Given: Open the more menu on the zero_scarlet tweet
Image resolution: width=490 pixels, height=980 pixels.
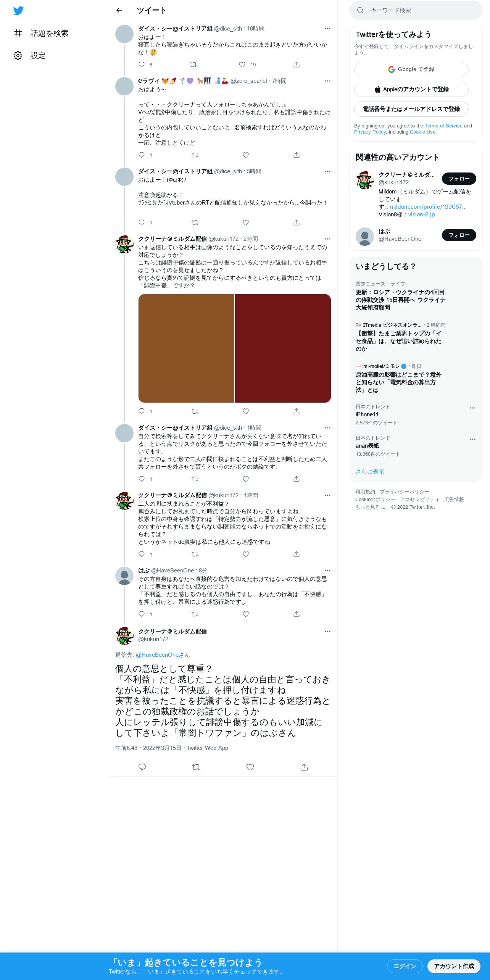Looking at the screenshot, I should click(327, 81).
